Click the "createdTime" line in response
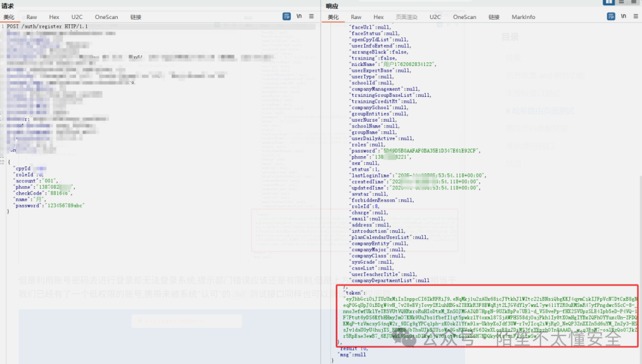The image size is (642, 364). click(415, 181)
